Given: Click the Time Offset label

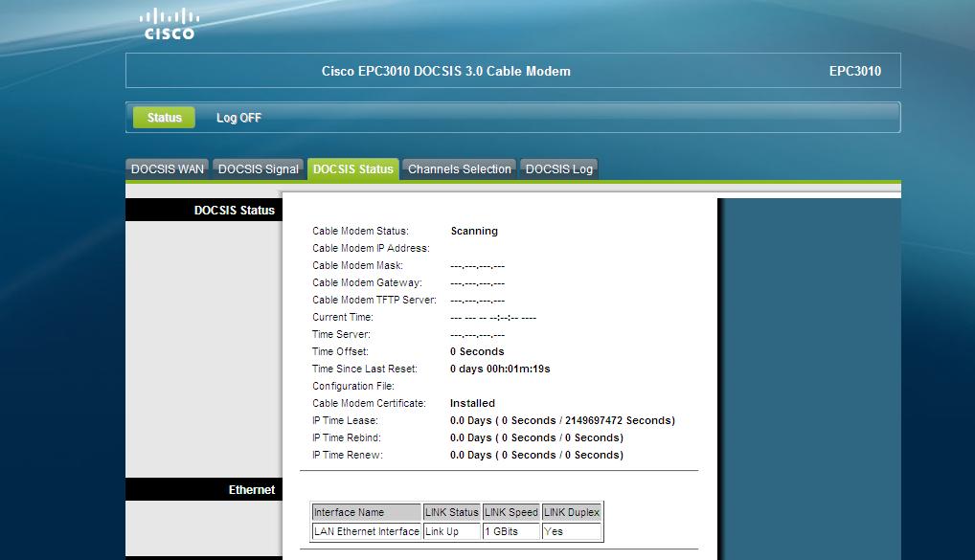Looking at the screenshot, I should click(x=340, y=351).
